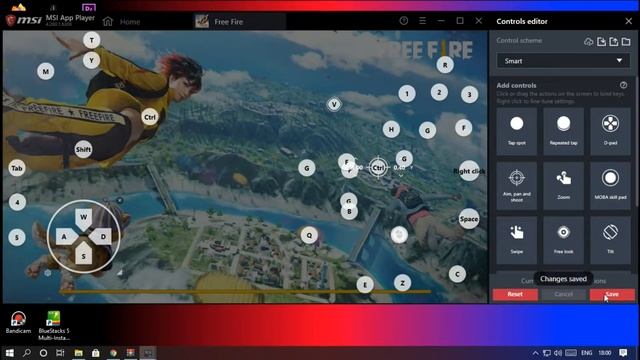640x360 pixels.
Task: Add an Aim, pan and shoot control
Action: pyautogui.click(x=516, y=186)
